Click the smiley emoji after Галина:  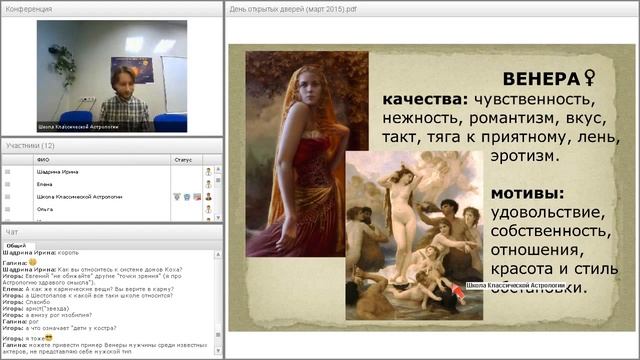(33, 262)
